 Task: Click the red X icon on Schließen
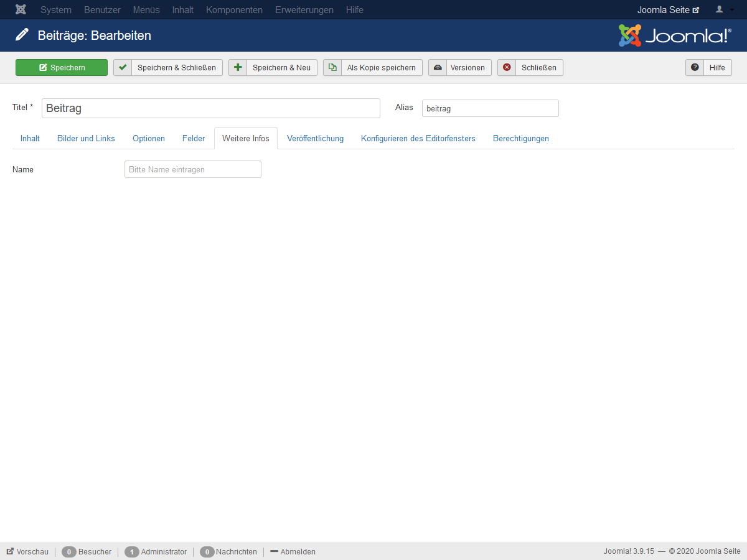click(x=507, y=67)
